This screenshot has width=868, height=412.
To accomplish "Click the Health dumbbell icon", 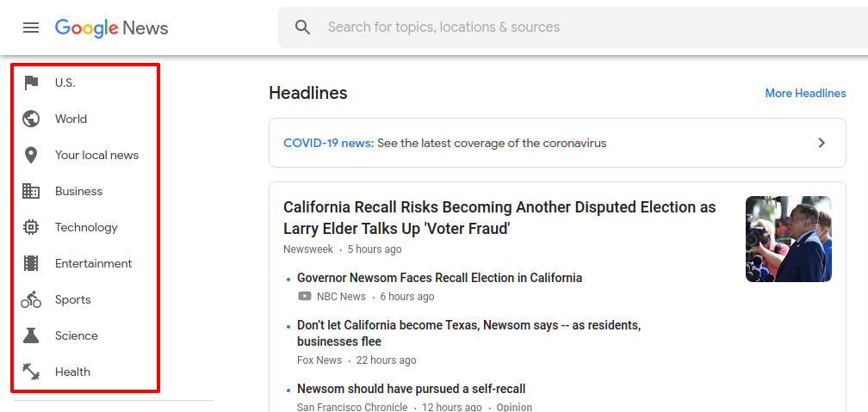I will pos(31,371).
